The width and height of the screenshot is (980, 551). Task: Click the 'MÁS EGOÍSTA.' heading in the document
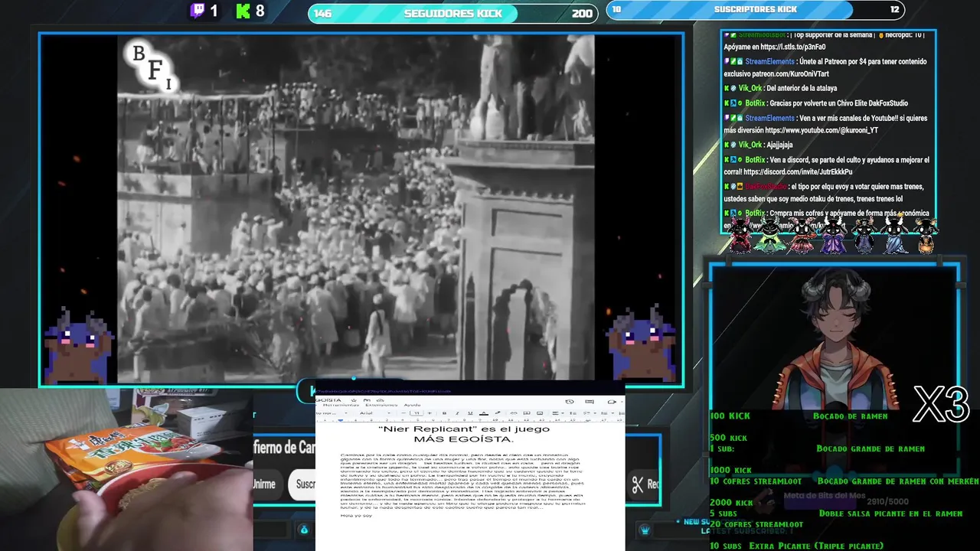click(463, 439)
